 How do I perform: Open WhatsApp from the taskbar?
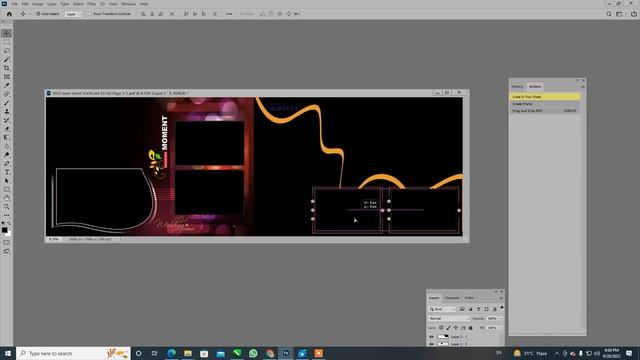253,353
